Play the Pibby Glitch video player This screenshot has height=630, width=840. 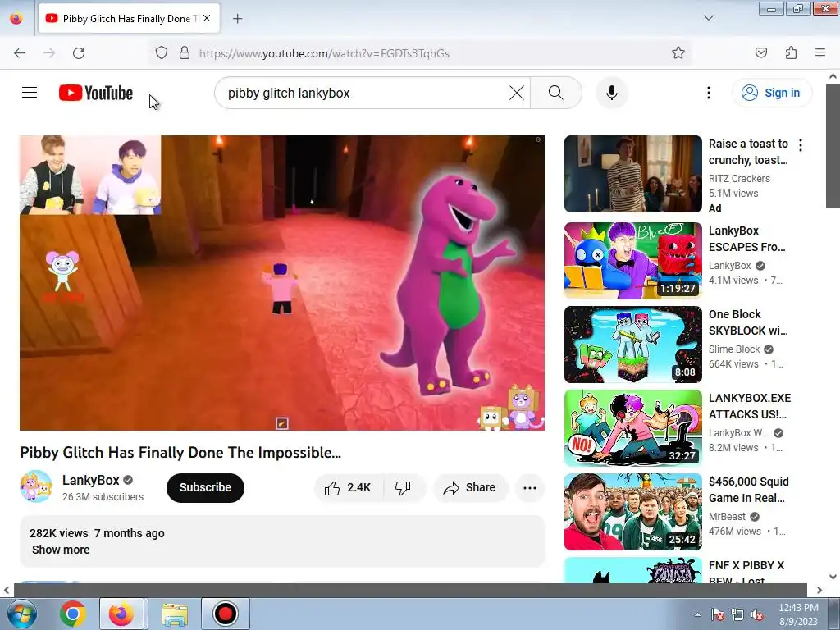(282, 283)
